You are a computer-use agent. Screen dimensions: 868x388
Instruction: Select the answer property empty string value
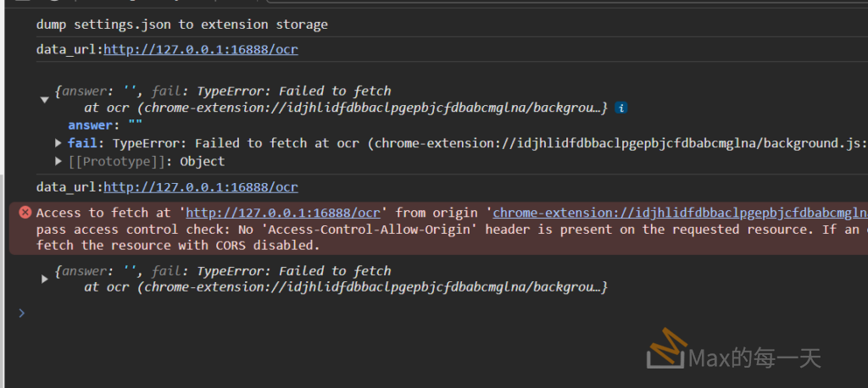(135, 125)
